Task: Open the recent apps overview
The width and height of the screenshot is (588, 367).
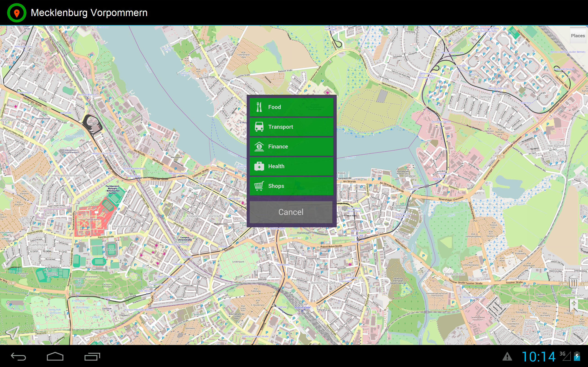Action: pyautogui.click(x=92, y=356)
